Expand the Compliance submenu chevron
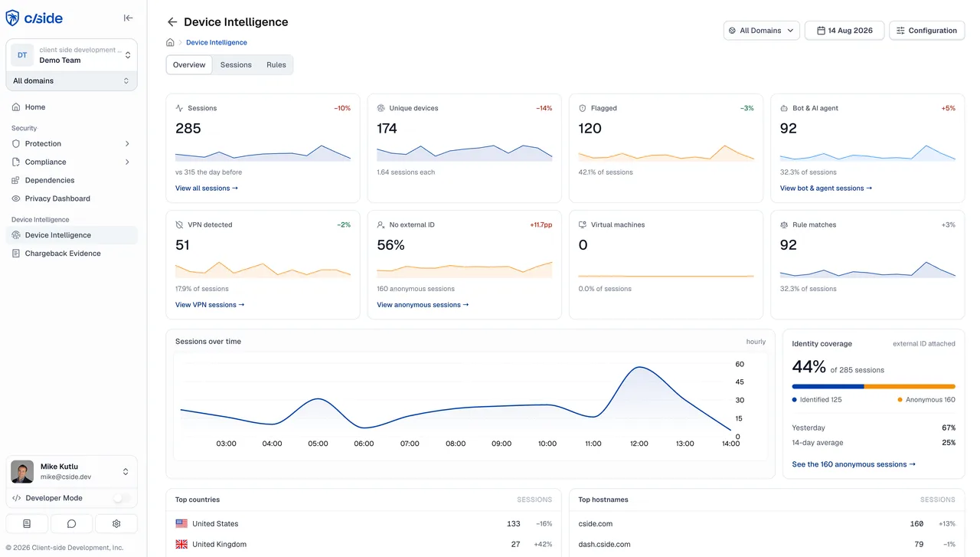The image size is (980, 557). coord(127,162)
